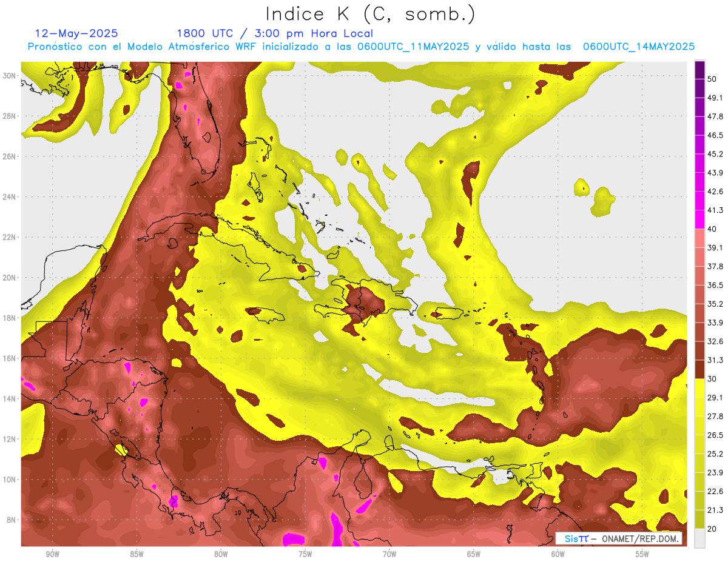Click the "28N" latitude label

(9, 116)
